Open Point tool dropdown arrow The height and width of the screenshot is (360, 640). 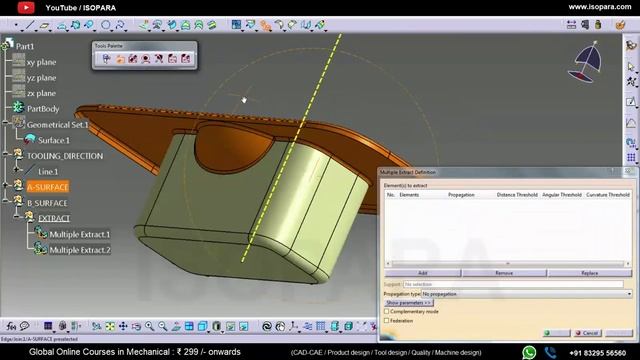(22, 30)
